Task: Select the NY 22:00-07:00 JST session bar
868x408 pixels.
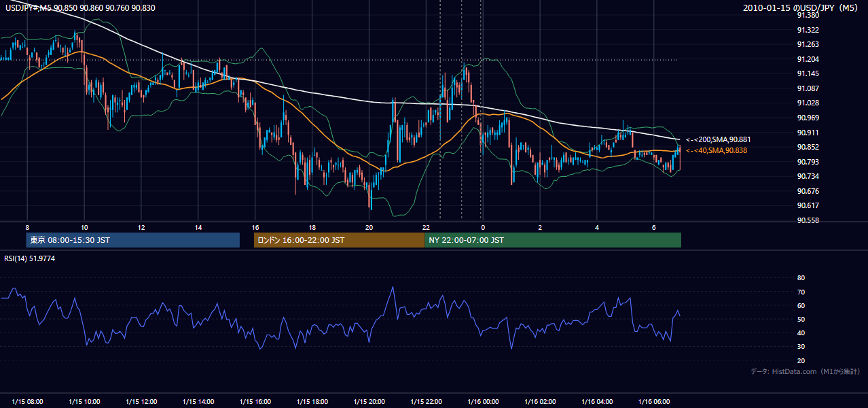Action: 553,240
